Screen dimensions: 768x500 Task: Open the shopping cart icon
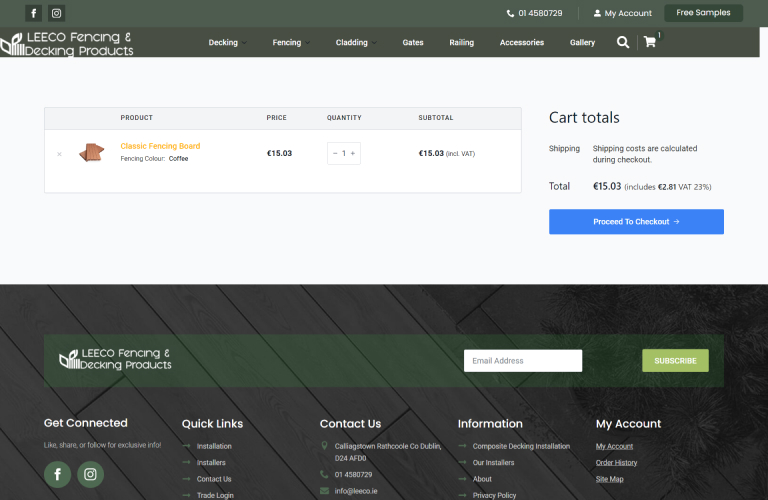coord(650,42)
